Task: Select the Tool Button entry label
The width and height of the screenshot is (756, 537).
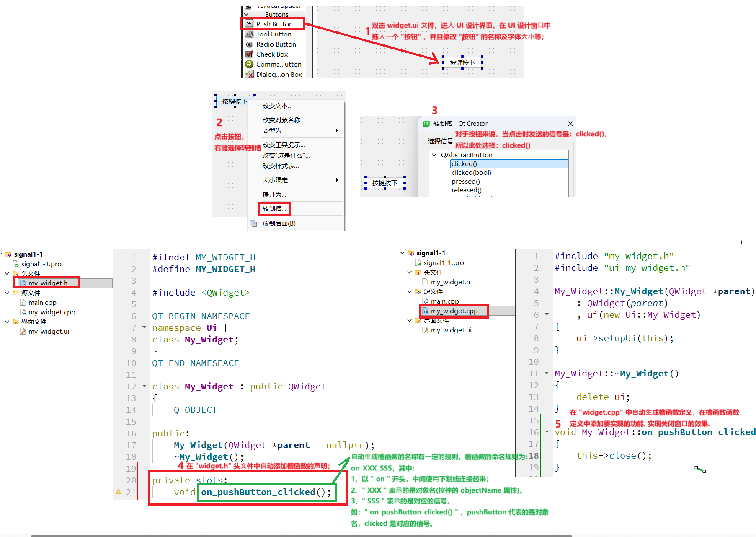Action: (x=274, y=34)
